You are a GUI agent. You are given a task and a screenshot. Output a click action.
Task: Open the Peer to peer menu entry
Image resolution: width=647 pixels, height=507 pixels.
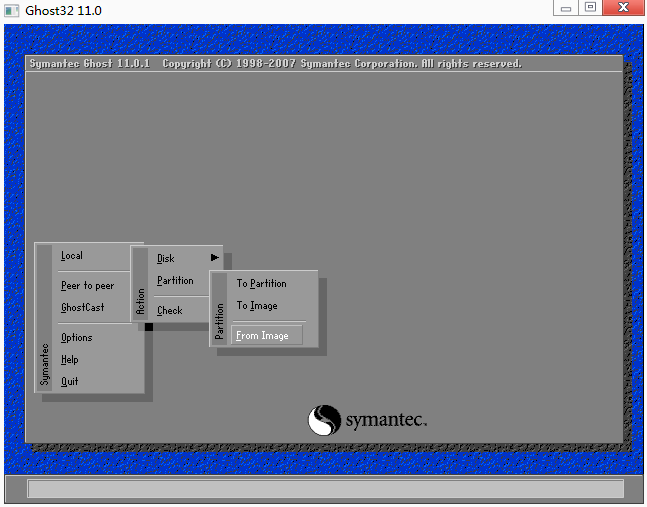(x=87, y=285)
